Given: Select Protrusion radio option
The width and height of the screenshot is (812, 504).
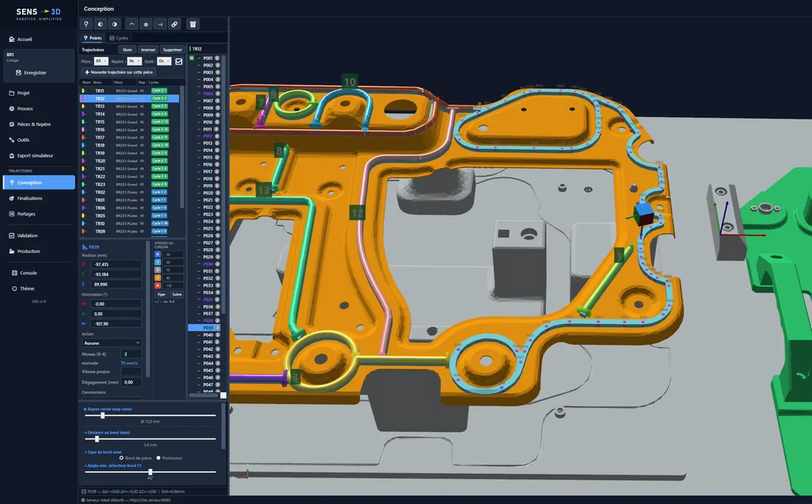Looking at the screenshot, I should 159,458.
